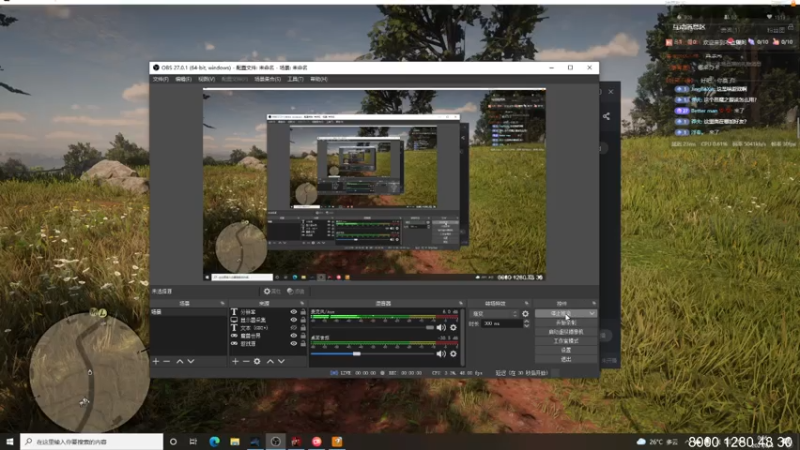The height and width of the screenshot is (450, 800).
Task: Toggle visibility of the top text source
Action: coord(293,312)
